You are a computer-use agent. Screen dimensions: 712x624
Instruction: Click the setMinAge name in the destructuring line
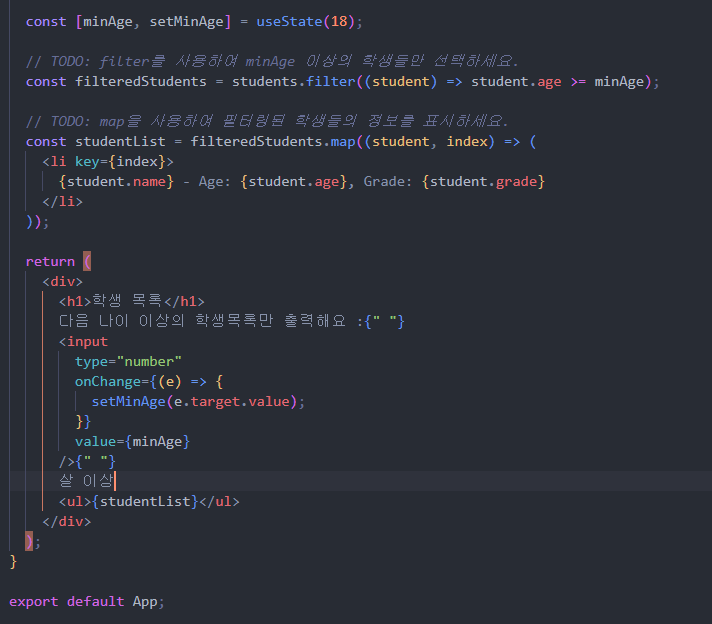point(187,21)
